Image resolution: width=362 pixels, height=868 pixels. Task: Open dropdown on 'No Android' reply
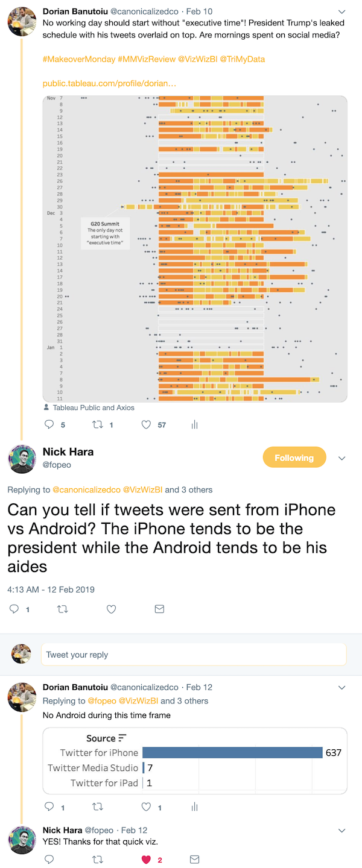pyautogui.click(x=342, y=688)
